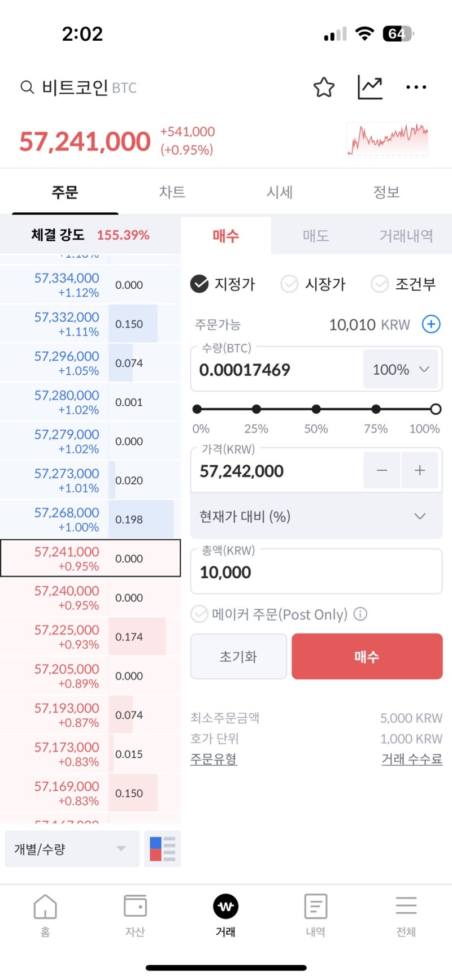Open the more options three-dot menu
Image resolution: width=452 pixels, height=980 pixels.
tap(416, 87)
